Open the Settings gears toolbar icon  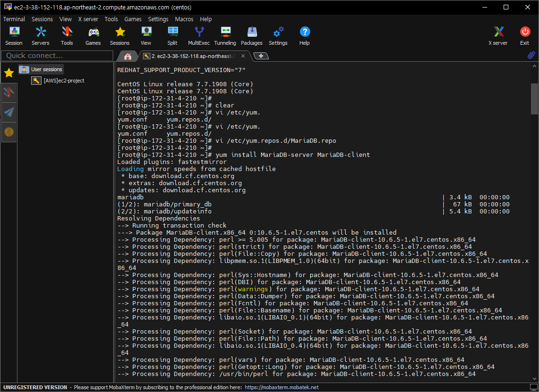[278, 36]
